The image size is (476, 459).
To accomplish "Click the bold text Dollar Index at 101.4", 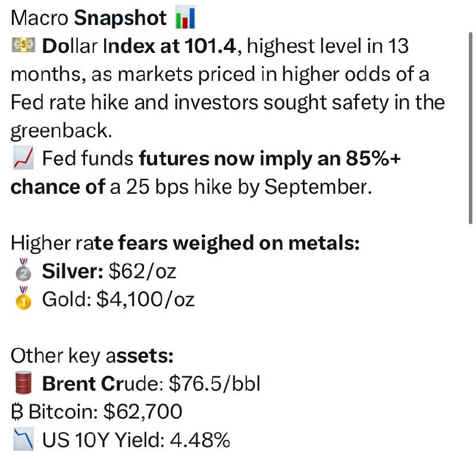I will tap(139, 46).
